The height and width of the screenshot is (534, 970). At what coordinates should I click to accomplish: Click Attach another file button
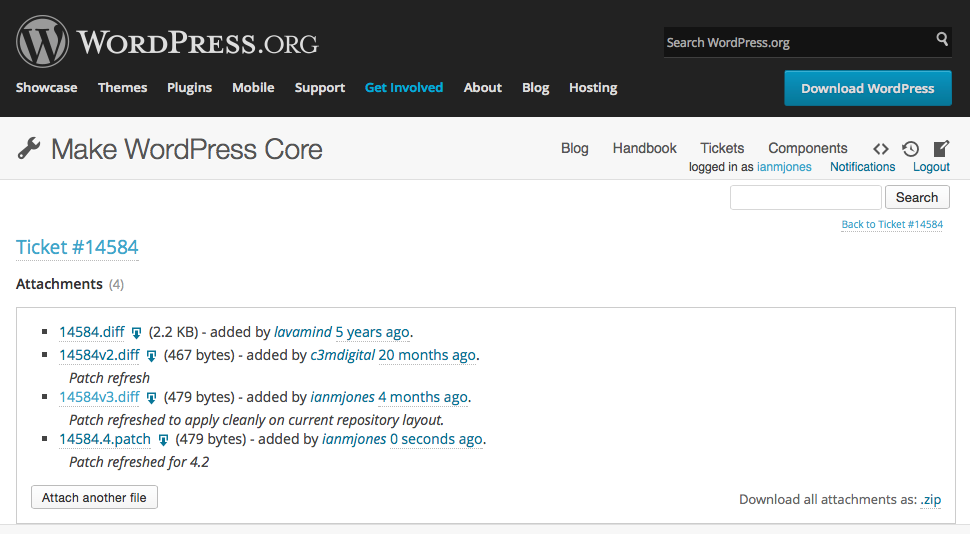[x=94, y=497]
